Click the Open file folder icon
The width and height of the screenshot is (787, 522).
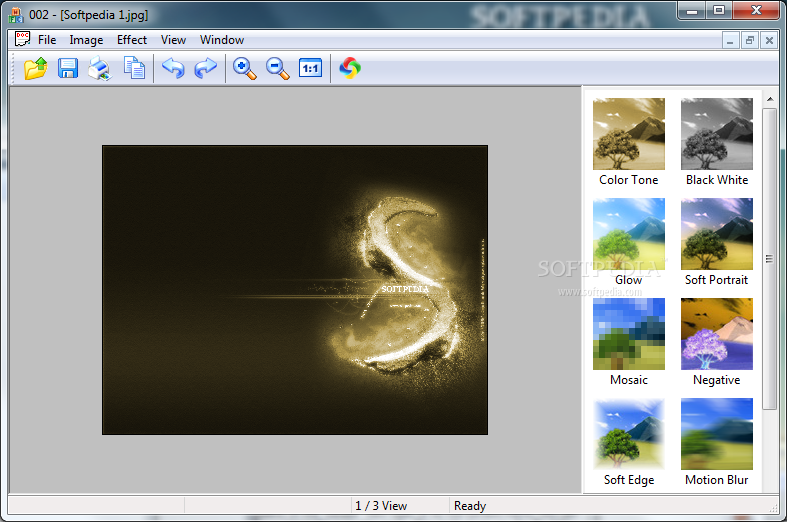pyautogui.click(x=36, y=68)
